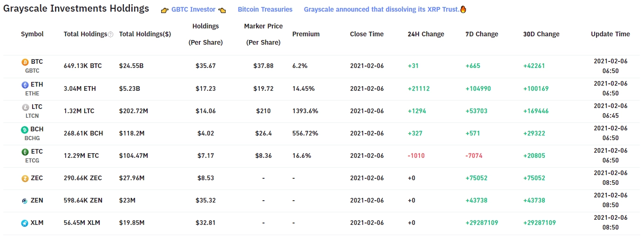
Task: Click the 12.29M ETC holdings value
Action: point(81,156)
